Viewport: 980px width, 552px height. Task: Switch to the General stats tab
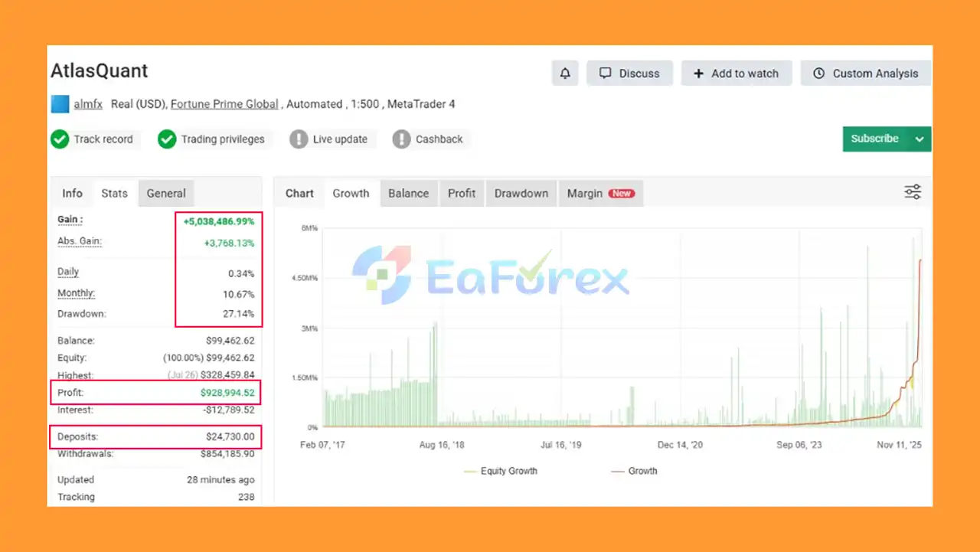[x=166, y=194]
